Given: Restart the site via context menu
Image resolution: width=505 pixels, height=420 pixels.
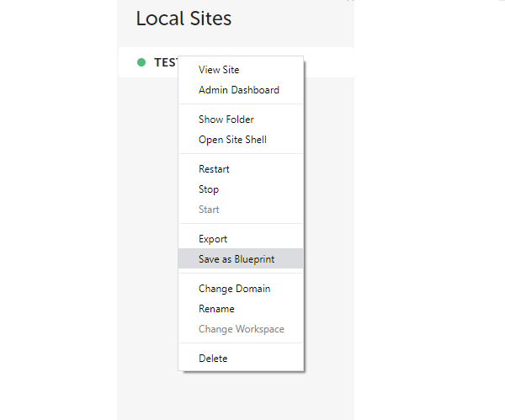Looking at the screenshot, I should [214, 169].
